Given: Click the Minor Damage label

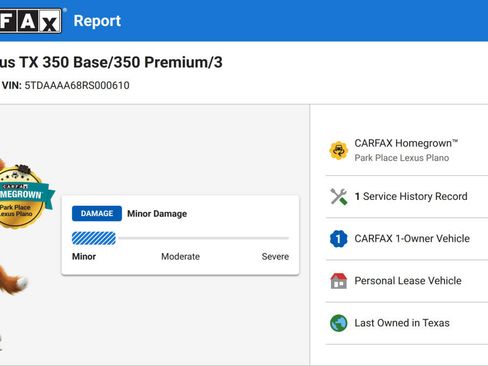Looking at the screenshot, I should pos(157,214).
